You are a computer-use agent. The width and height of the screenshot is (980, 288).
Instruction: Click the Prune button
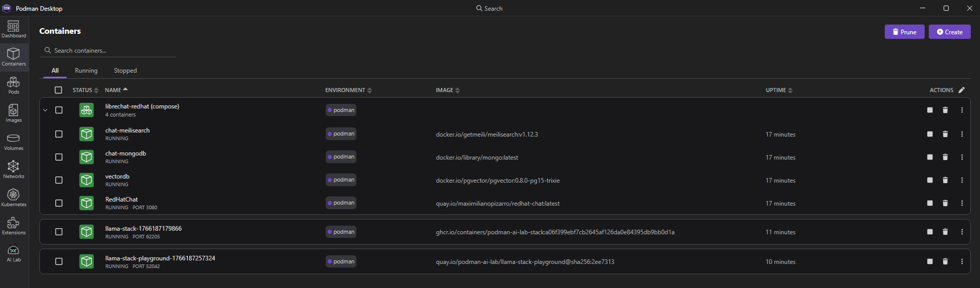click(x=904, y=32)
